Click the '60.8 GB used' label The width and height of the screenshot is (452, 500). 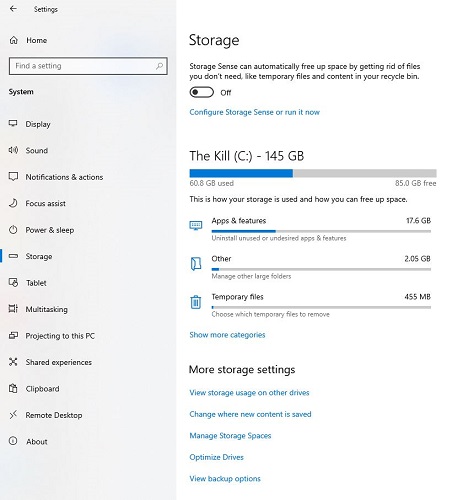pyautogui.click(x=212, y=183)
